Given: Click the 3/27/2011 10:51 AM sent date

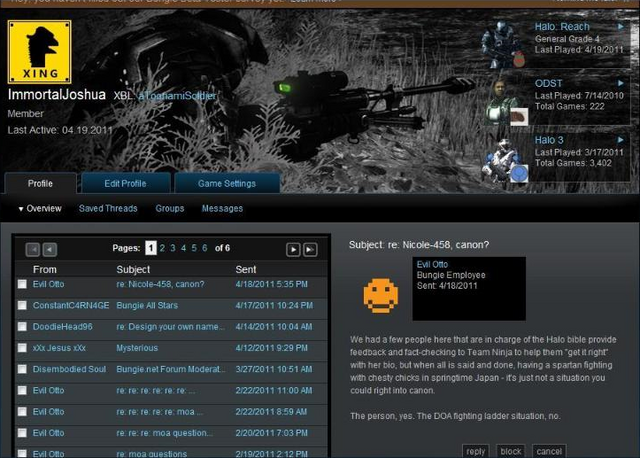Looking at the screenshot, I should pyautogui.click(x=274, y=369).
